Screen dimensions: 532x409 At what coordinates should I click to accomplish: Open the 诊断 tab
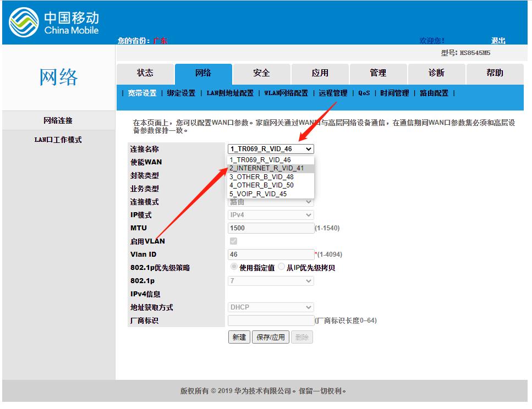[436, 73]
